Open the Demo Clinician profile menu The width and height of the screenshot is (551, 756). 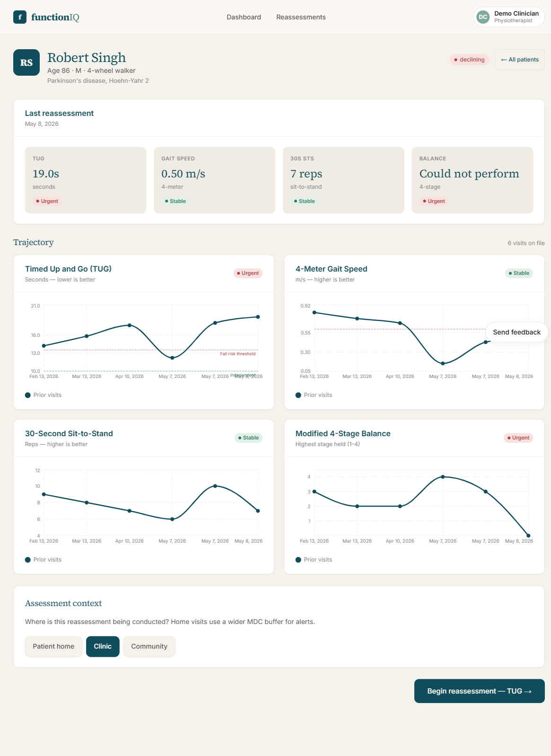pyautogui.click(x=509, y=17)
